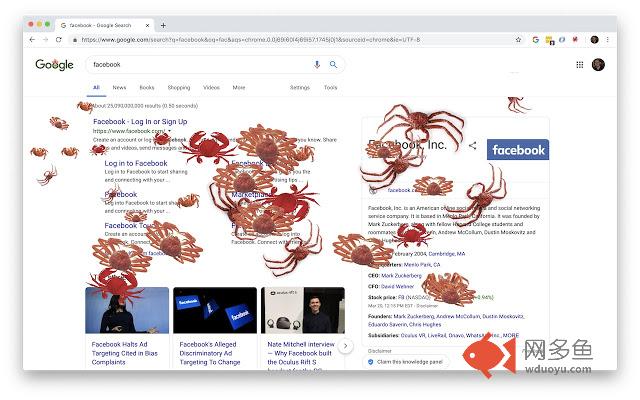
Task: Click the Chris Hughes founder link
Action: [425, 324]
